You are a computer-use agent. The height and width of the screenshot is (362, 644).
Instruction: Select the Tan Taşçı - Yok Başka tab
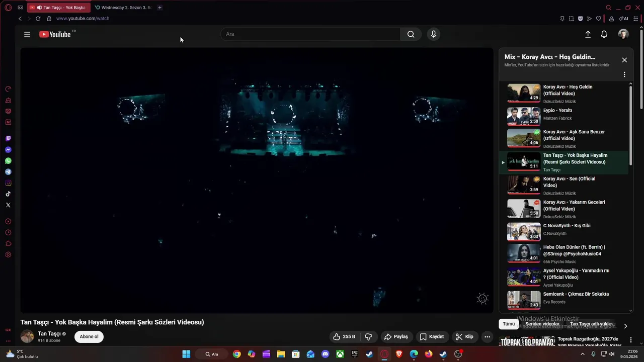click(x=59, y=8)
